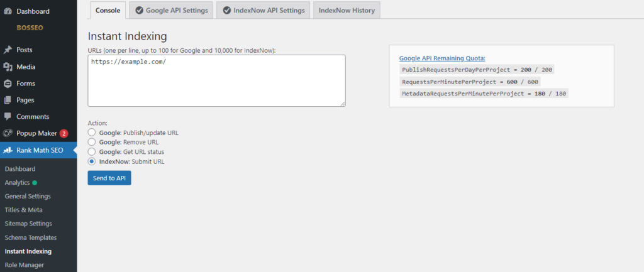Click the RequestsPerMinutePerProject quota line
The height and width of the screenshot is (272, 644).
point(470,82)
